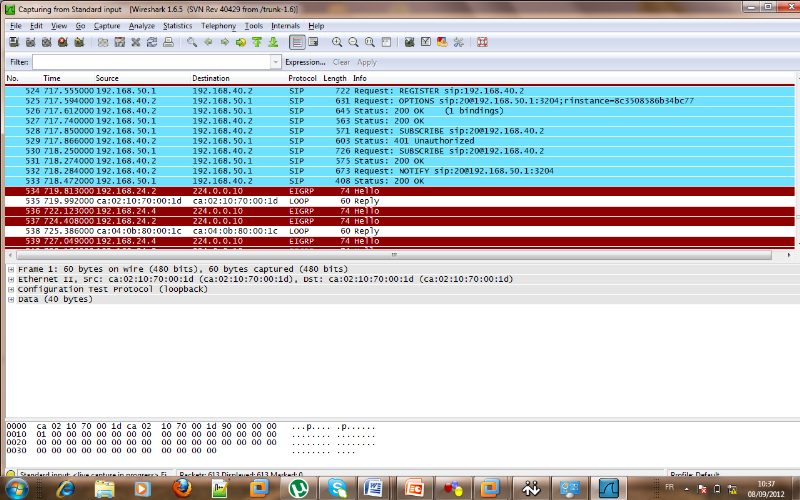Select packet 535 LOOP Reply row
800x500 pixels.
point(400,201)
